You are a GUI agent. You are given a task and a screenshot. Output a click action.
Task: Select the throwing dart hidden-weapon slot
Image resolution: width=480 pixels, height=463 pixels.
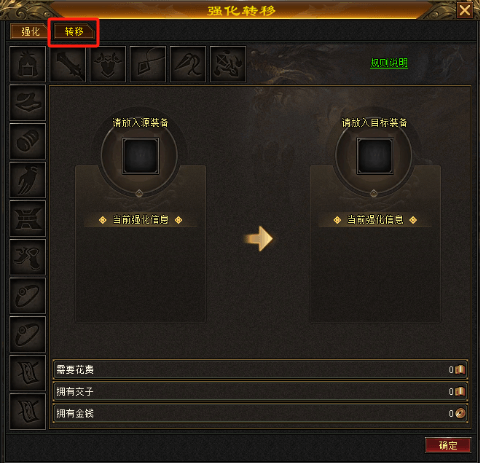188,64
